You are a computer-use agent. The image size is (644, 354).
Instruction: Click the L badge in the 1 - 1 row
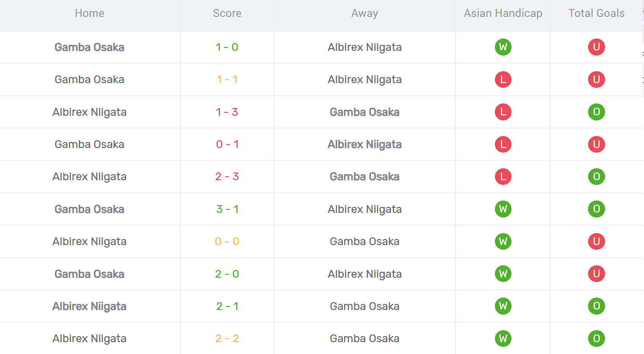click(x=503, y=79)
